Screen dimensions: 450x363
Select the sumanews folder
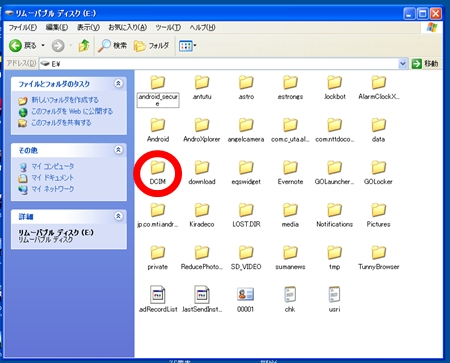290,258
